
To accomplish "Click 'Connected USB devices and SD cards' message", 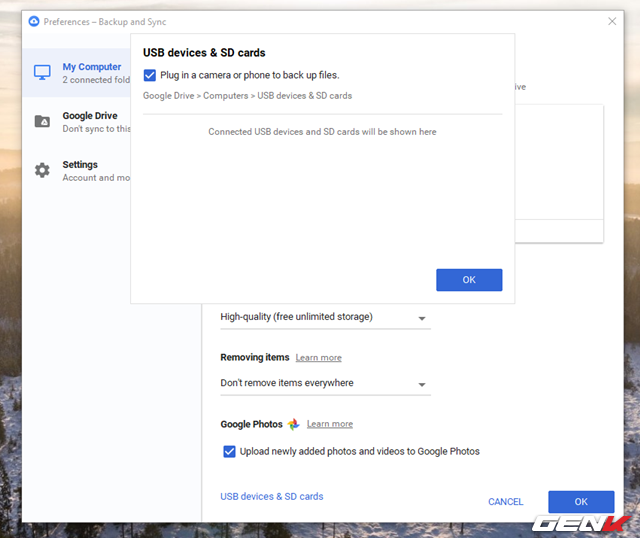I will tap(322, 132).
